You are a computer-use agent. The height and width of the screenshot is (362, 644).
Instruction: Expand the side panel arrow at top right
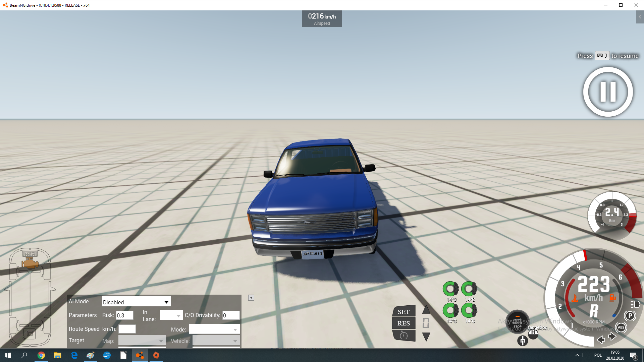click(640, 17)
